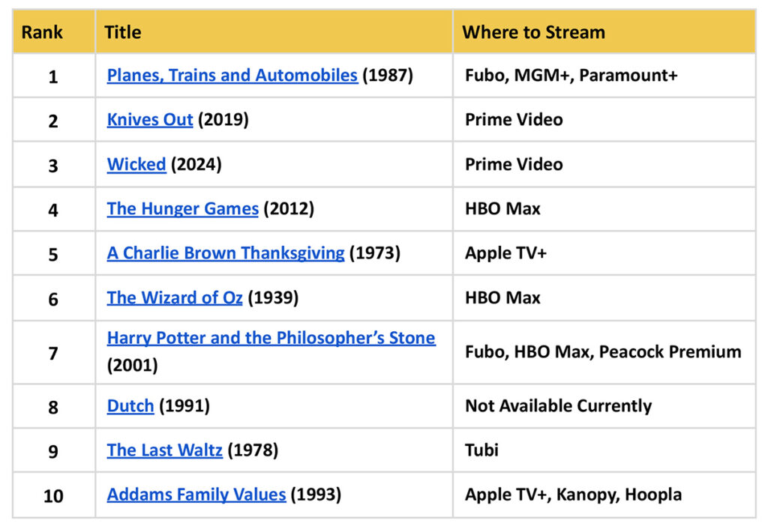This screenshot has width=768, height=532.
Task: Select the Title column header
Action: (x=123, y=32)
